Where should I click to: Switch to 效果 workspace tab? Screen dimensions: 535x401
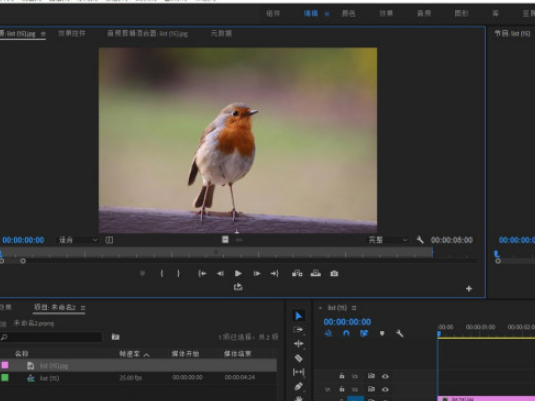[386, 14]
